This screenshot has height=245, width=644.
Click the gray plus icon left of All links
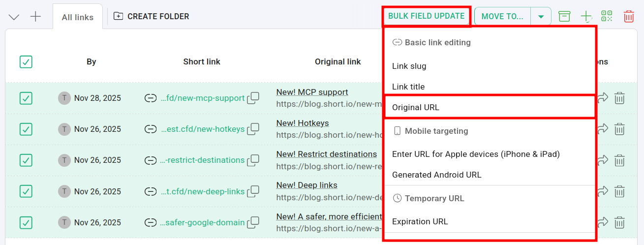(35, 17)
